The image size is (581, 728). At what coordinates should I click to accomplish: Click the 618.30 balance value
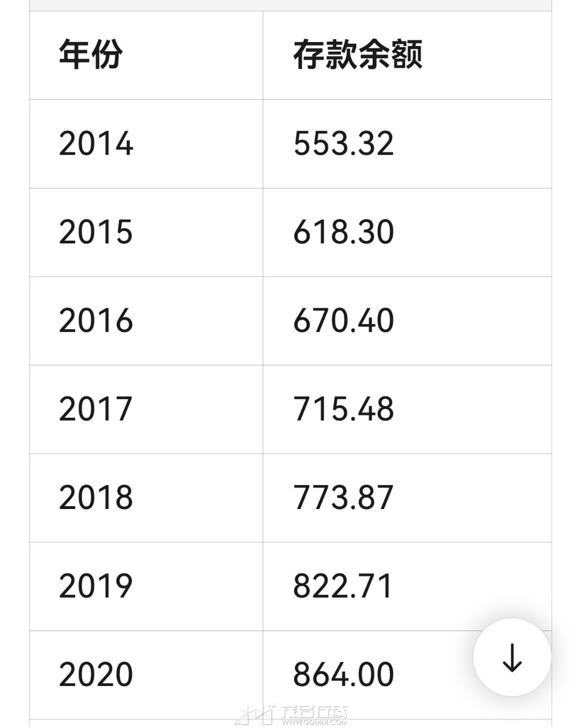(343, 232)
